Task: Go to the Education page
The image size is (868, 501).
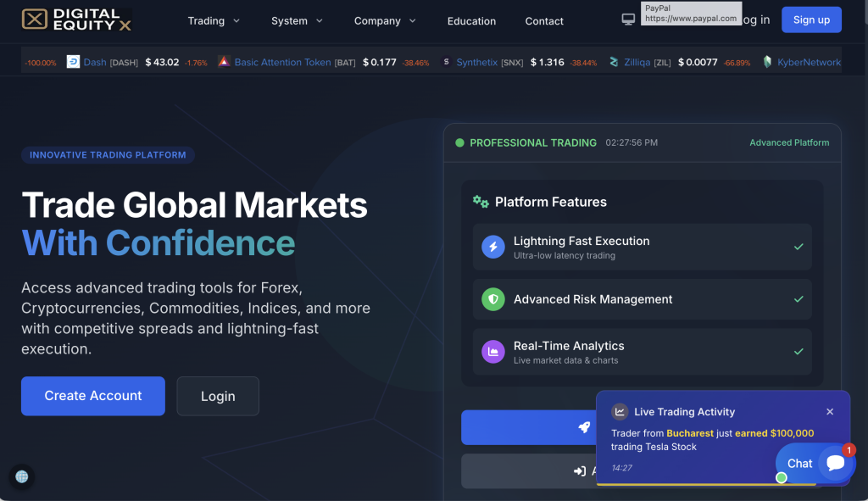Action: [471, 21]
